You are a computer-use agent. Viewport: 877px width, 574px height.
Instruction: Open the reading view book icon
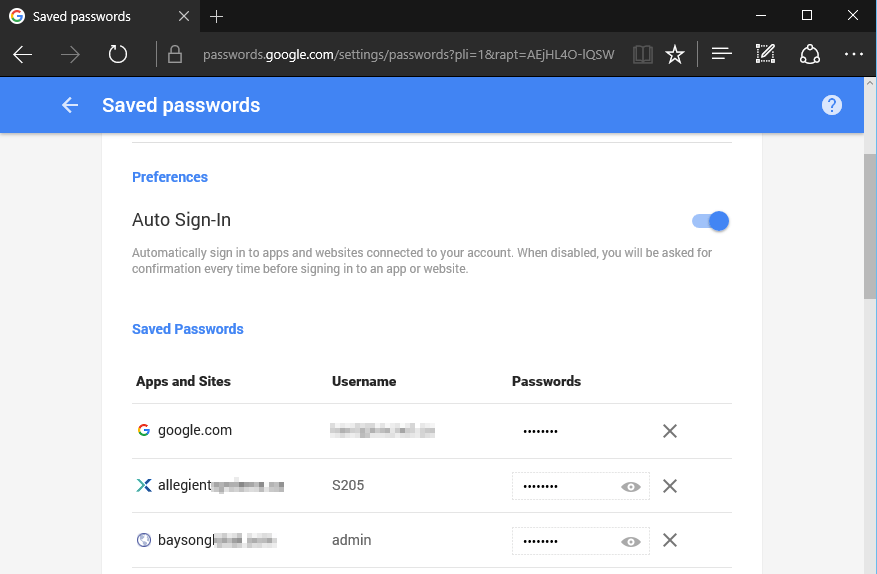coord(643,54)
